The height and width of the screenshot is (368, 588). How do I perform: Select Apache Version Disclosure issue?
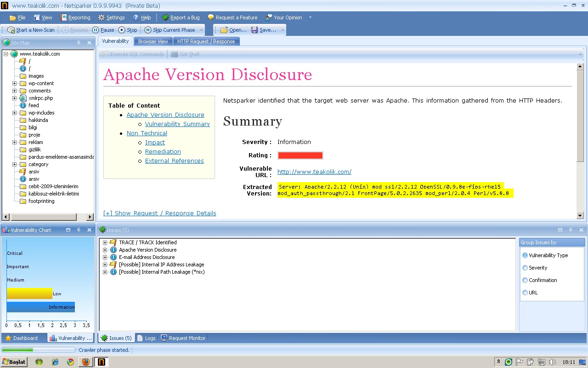(x=147, y=250)
